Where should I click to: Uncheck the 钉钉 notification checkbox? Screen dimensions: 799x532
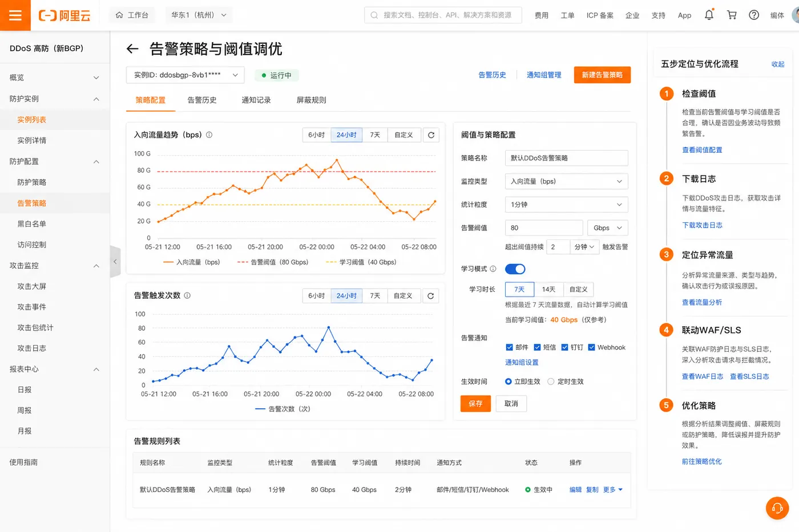[x=564, y=347]
